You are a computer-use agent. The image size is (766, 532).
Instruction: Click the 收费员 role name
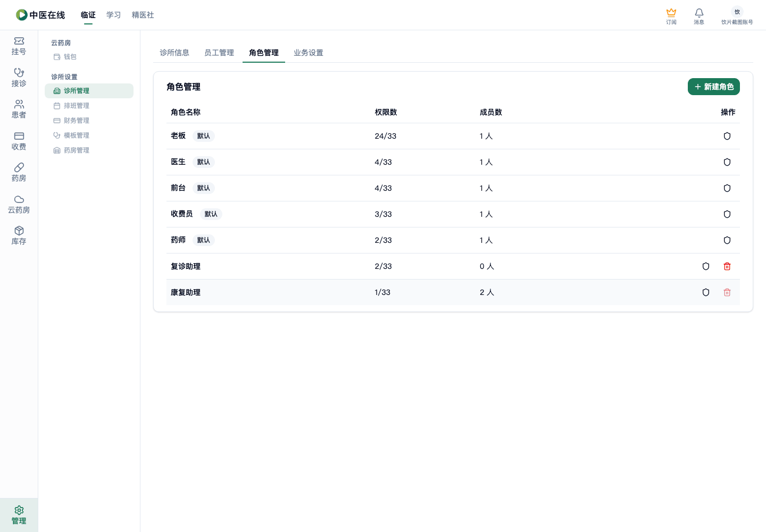182,214
